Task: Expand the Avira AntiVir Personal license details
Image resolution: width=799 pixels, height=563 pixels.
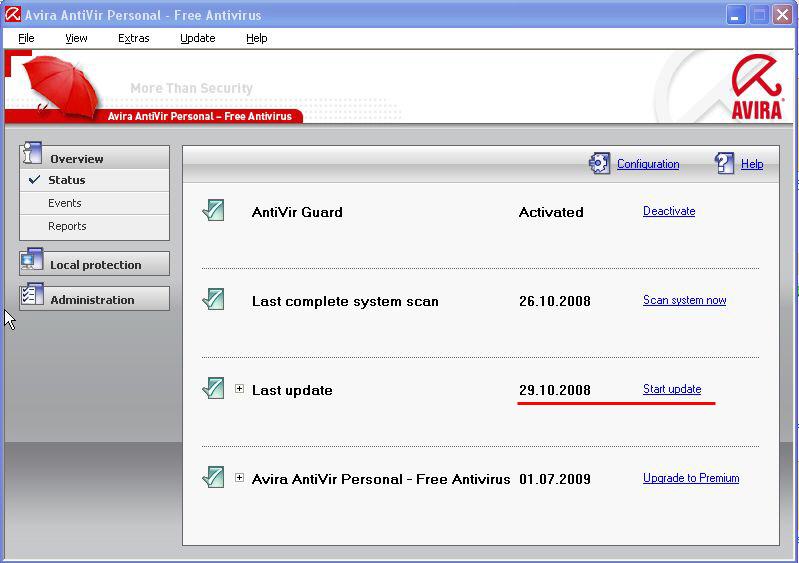Action: click(239, 477)
